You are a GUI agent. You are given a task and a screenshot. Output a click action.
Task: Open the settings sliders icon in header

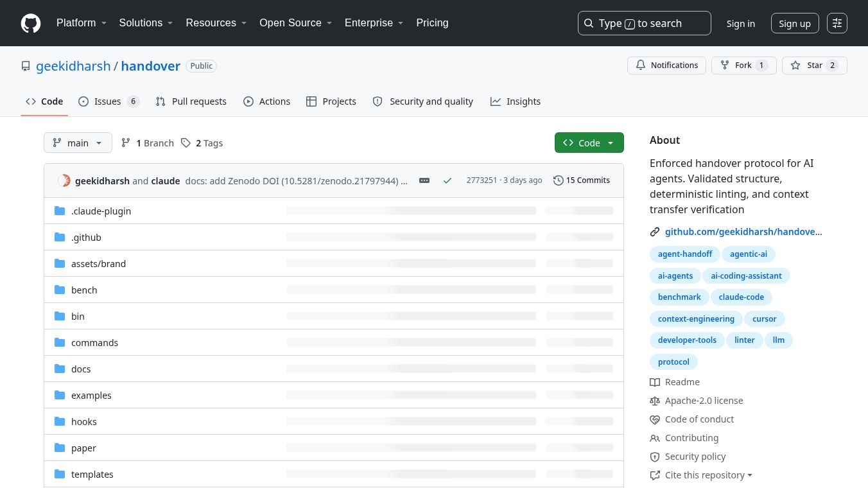tap(837, 23)
